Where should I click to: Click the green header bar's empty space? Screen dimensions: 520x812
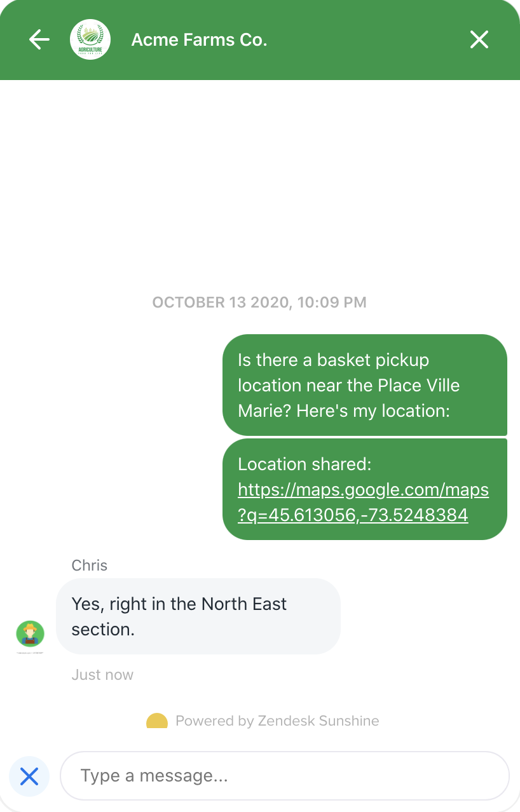click(369, 39)
